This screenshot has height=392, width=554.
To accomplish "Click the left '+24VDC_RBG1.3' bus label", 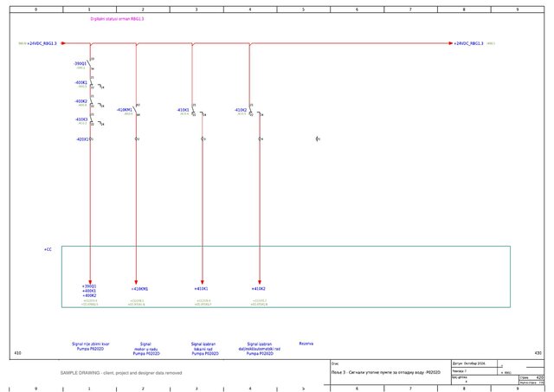I will coord(42,43).
